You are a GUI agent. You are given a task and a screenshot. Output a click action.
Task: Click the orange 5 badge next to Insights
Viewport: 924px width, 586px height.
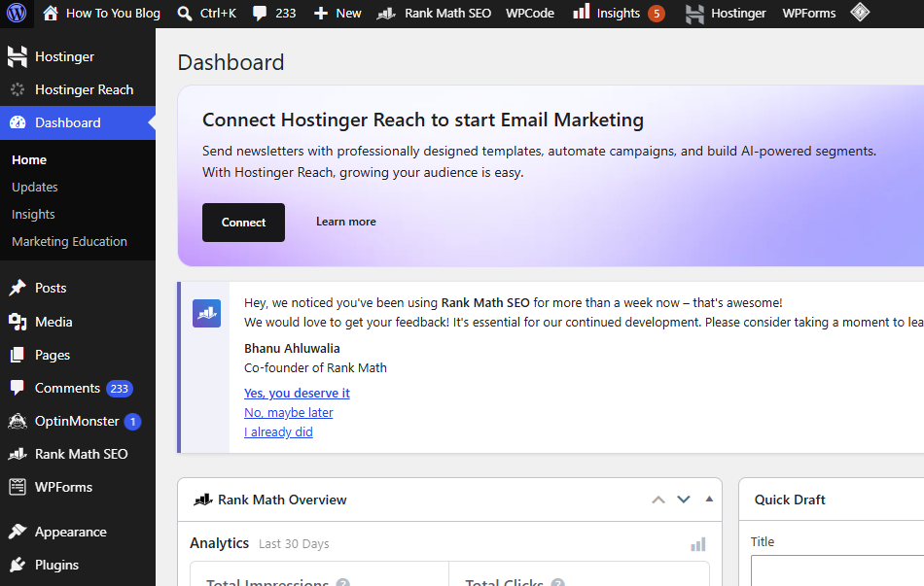(x=657, y=14)
